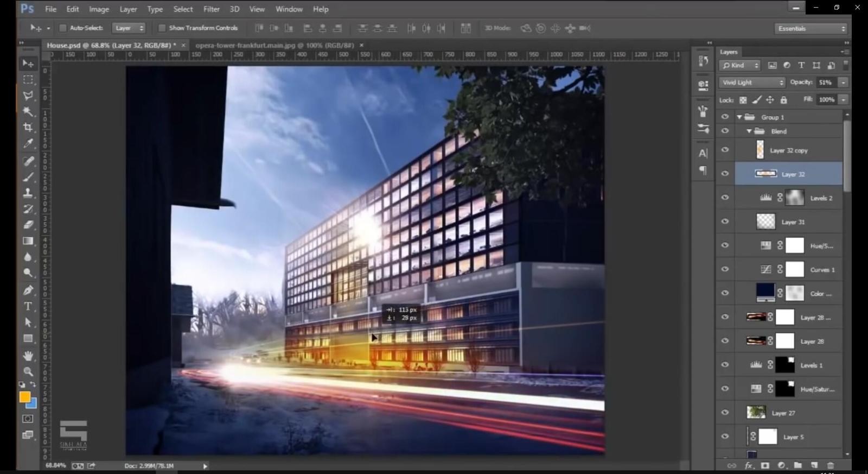
Task: Create a new layer from panel footer
Action: pos(814,465)
